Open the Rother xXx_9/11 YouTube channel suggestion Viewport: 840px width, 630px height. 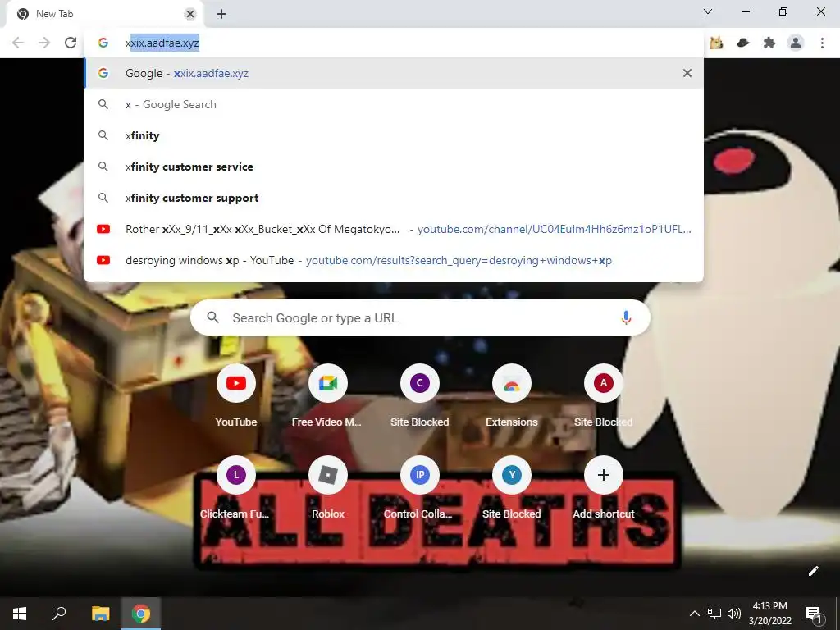[394, 229]
